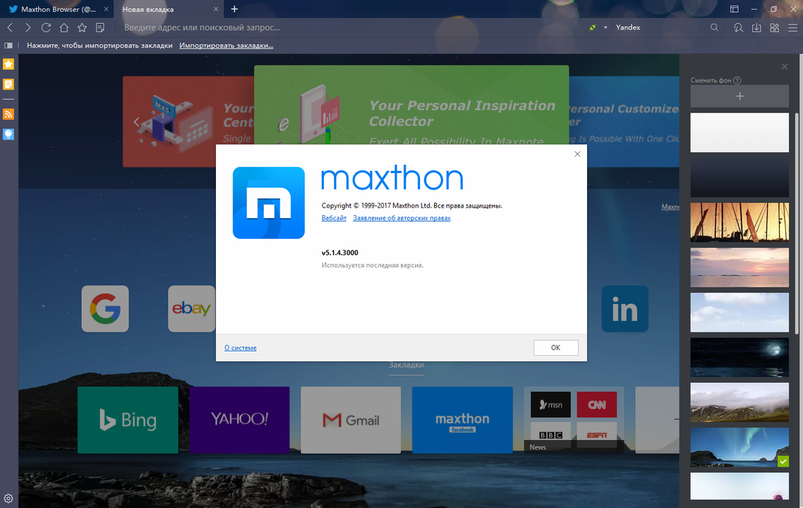Screen dimensions: 803x508
Task: Select the night moon sea background
Action: (739, 357)
